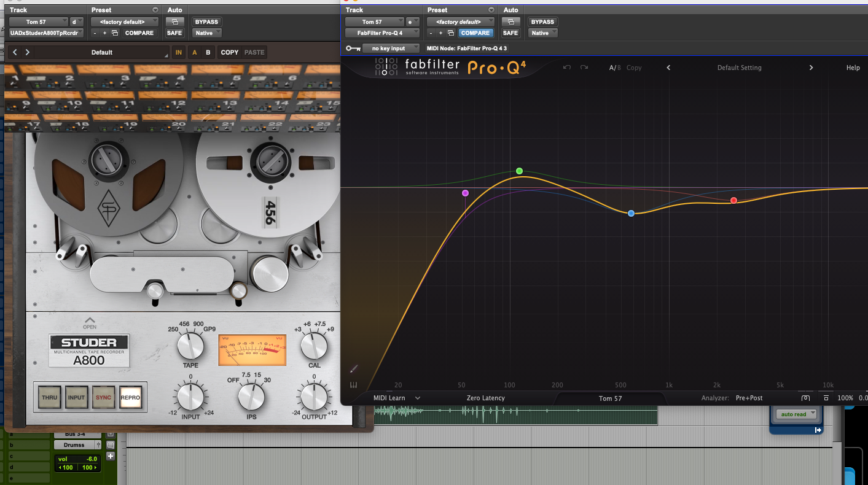
Task: Switch to Studer preset slot A
Action: [x=195, y=52]
